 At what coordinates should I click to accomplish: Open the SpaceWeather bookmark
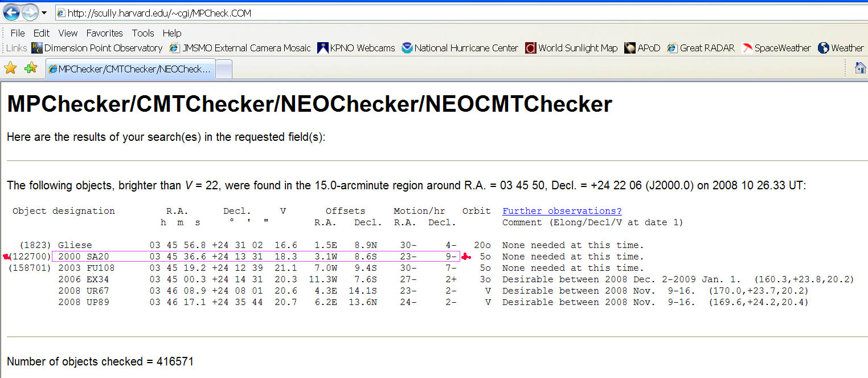click(x=777, y=48)
